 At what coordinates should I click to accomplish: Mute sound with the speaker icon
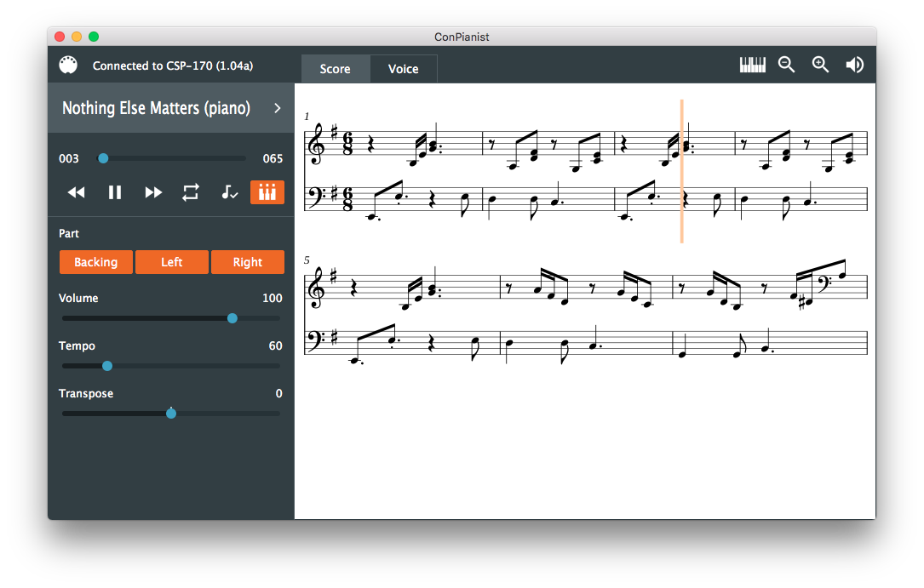854,65
